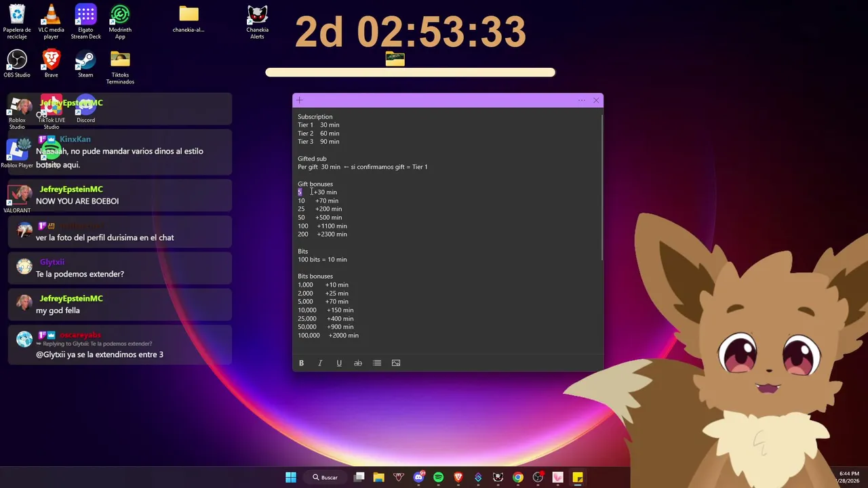868x488 pixels.
Task: Click the 'Gifted sub' heading in the note
Action: point(312,159)
